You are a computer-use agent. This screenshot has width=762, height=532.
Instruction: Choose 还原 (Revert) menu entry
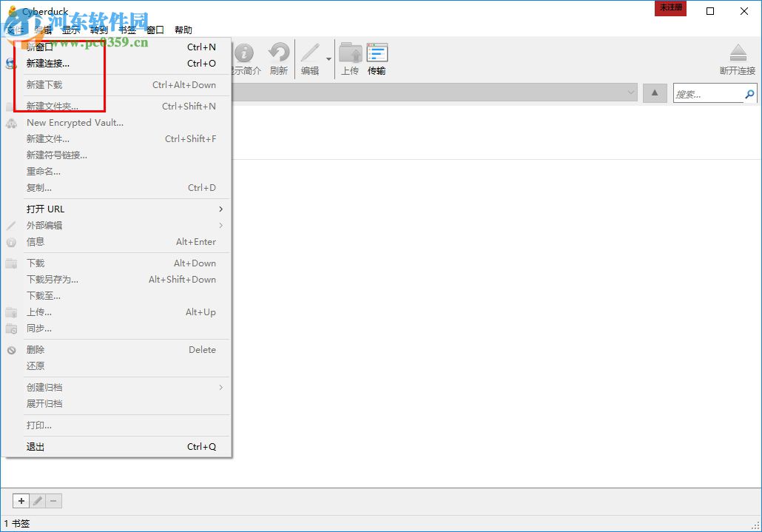pos(117,366)
